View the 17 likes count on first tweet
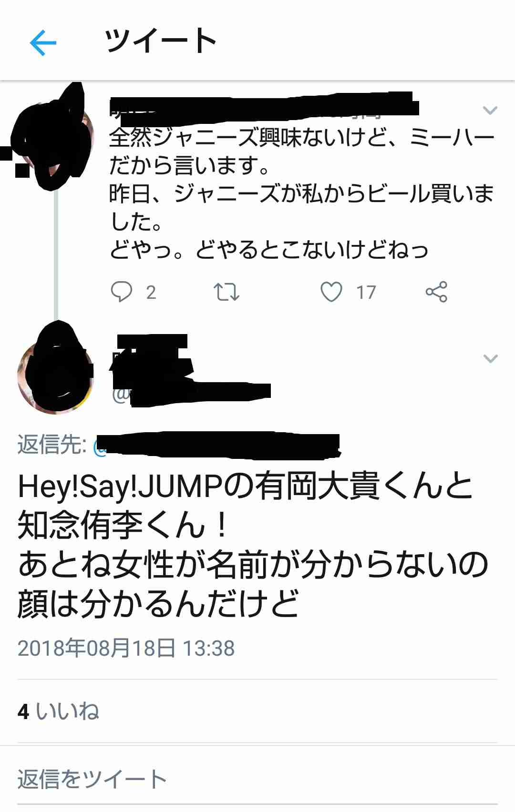The width and height of the screenshot is (515, 812). 366,292
